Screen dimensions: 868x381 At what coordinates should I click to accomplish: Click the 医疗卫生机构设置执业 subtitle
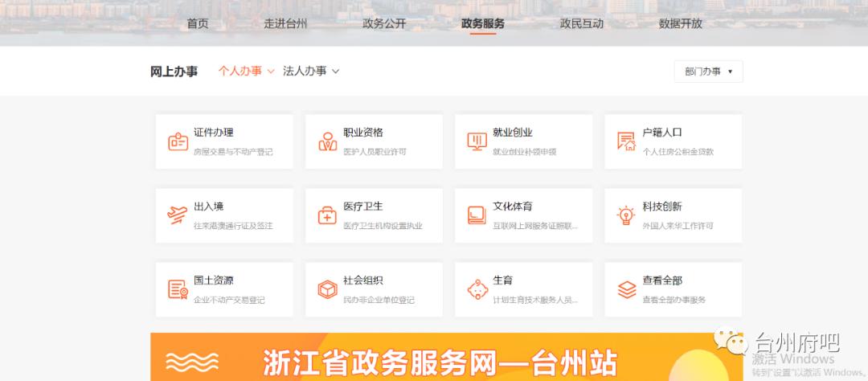pyautogui.click(x=383, y=226)
